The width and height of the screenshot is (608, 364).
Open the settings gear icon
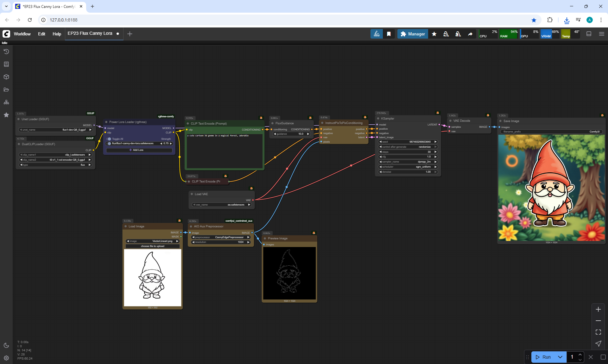6,358
